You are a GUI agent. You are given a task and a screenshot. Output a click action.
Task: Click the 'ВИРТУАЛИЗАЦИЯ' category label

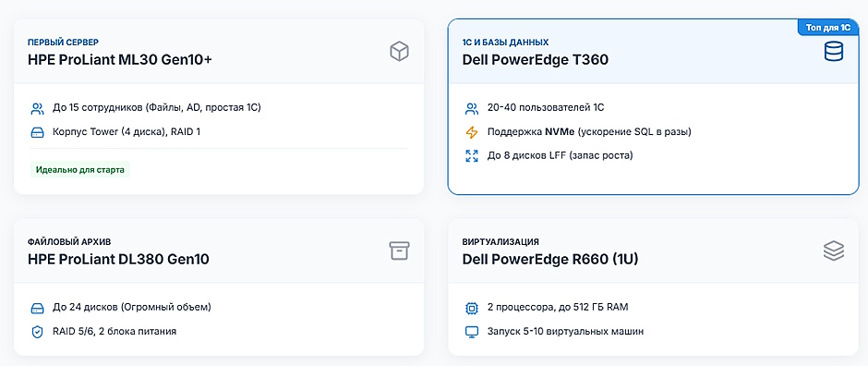500,242
